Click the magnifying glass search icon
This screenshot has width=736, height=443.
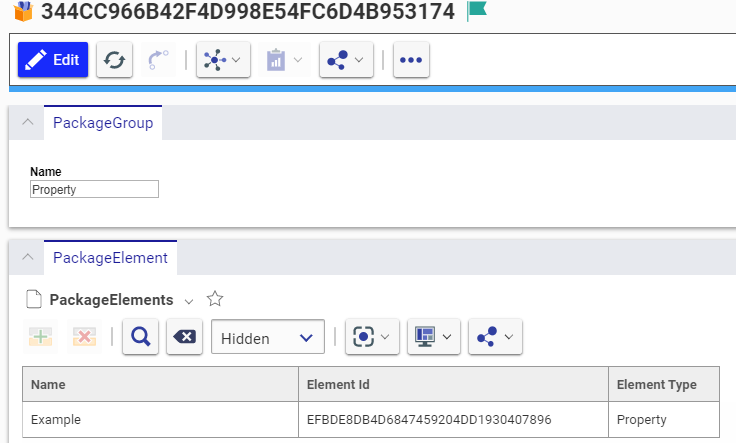point(141,338)
